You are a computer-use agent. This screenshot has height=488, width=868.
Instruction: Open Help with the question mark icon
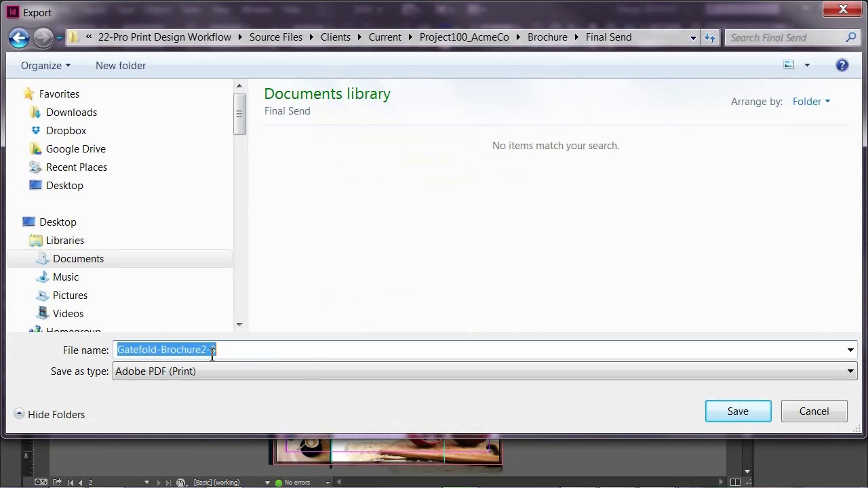click(842, 65)
